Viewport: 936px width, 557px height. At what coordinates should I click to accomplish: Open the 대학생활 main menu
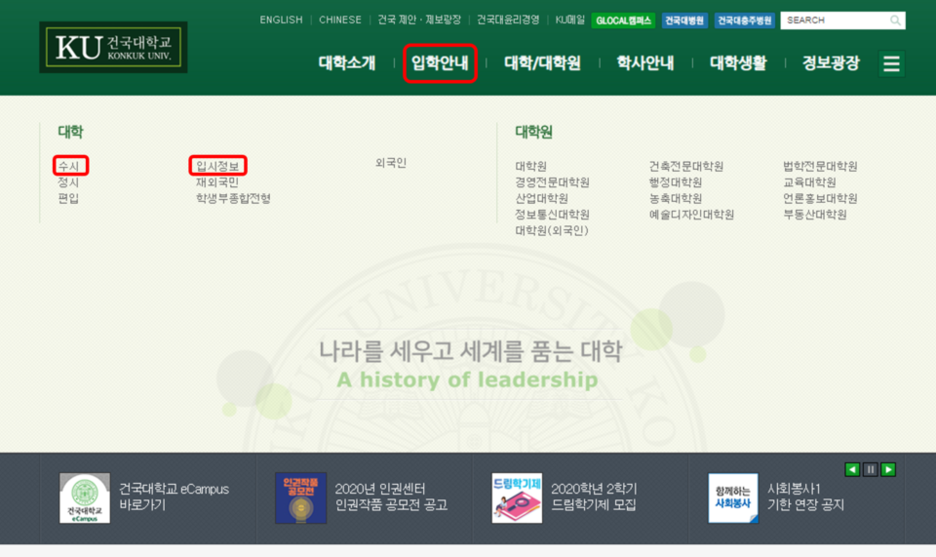pyautogui.click(x=738, y=63)
